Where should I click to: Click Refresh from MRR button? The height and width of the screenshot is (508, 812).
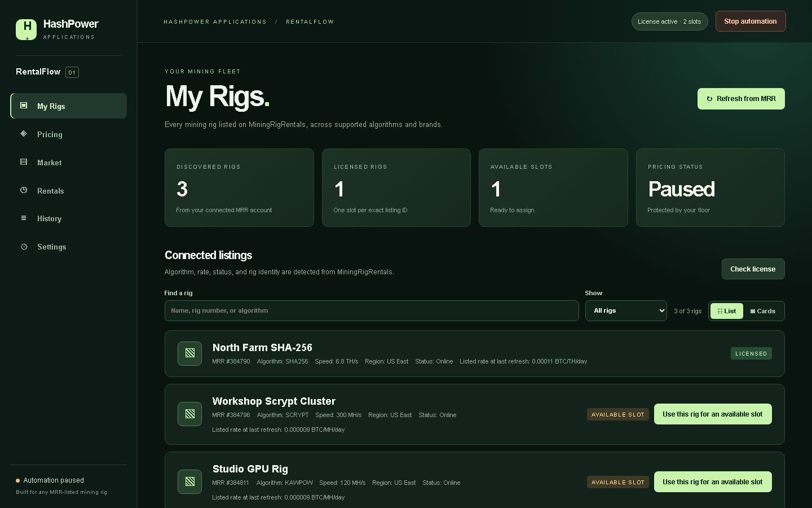coord(741,99)
